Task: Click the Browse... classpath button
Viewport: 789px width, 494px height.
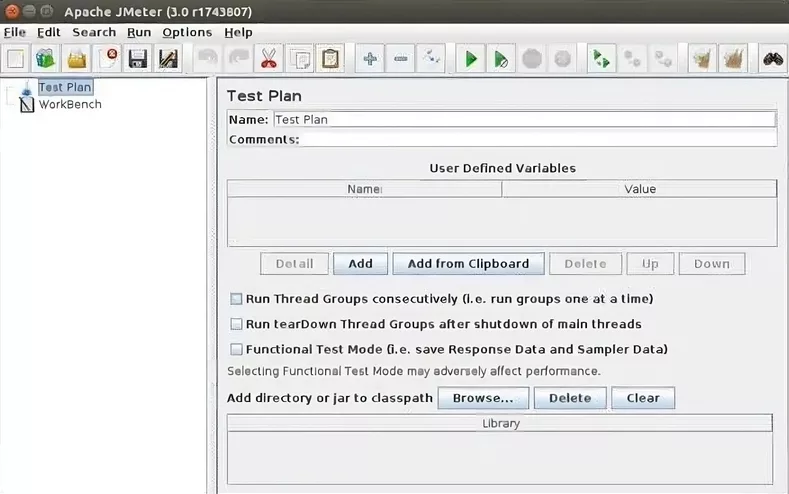Action: point(483,398)
